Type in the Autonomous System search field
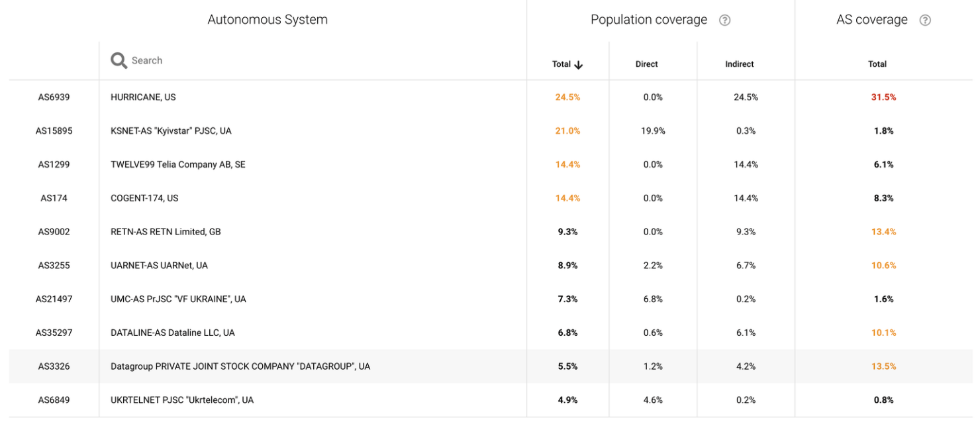The height and width of the screenshot is (422, 980). point(265,61)
